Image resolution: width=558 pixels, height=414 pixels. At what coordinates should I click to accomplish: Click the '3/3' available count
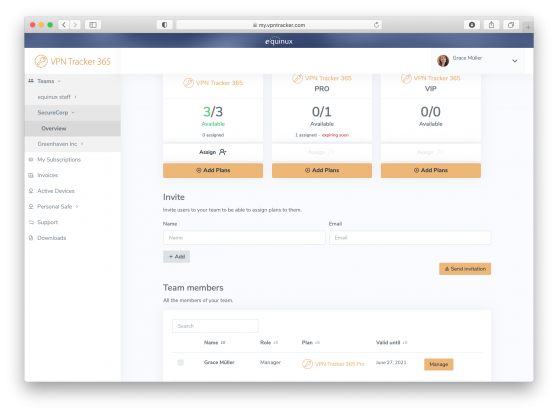point(213,112)
